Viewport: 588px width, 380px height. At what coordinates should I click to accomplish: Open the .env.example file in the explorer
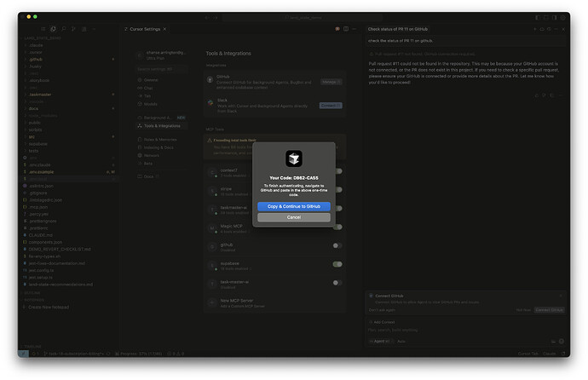pos(69,172)
